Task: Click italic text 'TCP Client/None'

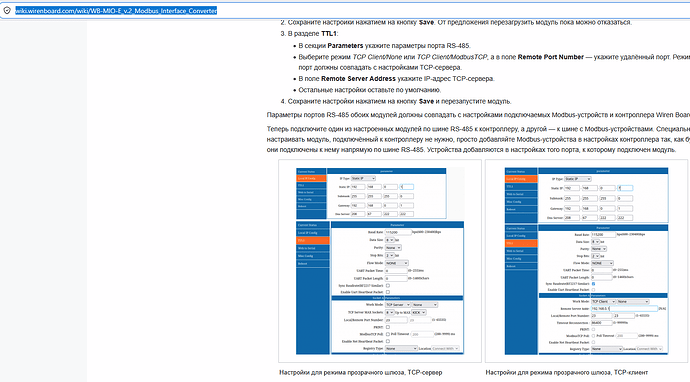Action: [x=377, y=57]
